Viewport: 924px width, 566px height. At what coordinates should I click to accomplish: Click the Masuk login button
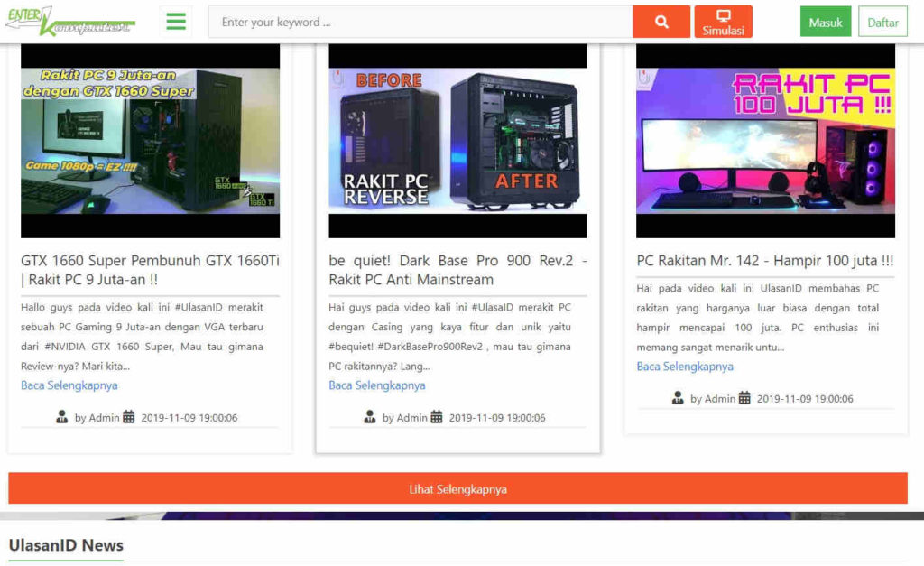coord(825,22)
